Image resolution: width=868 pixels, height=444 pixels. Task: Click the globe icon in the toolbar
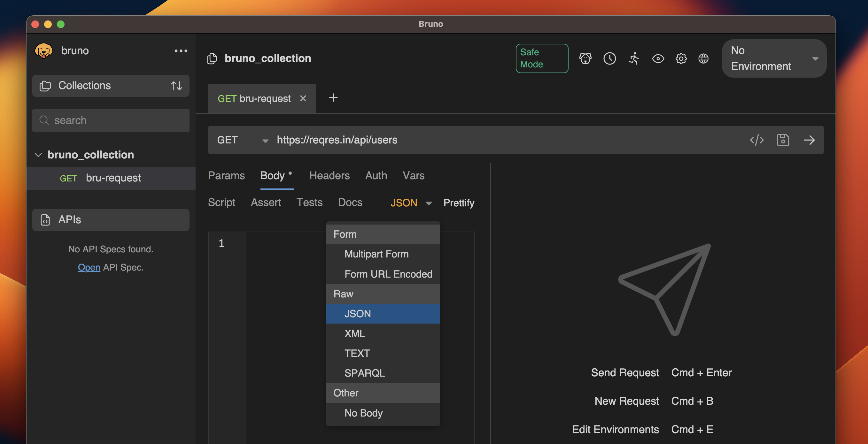click(x=703, y=59)
